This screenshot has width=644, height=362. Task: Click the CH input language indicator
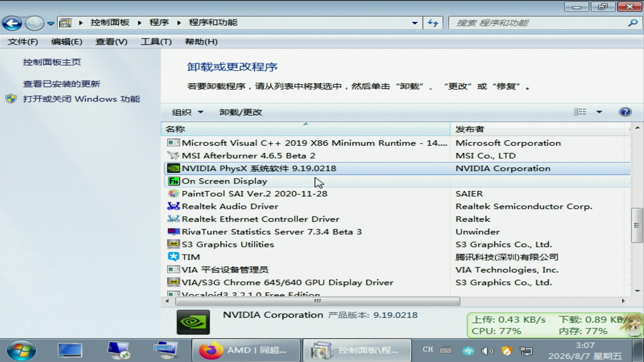[x=428, y=349]
